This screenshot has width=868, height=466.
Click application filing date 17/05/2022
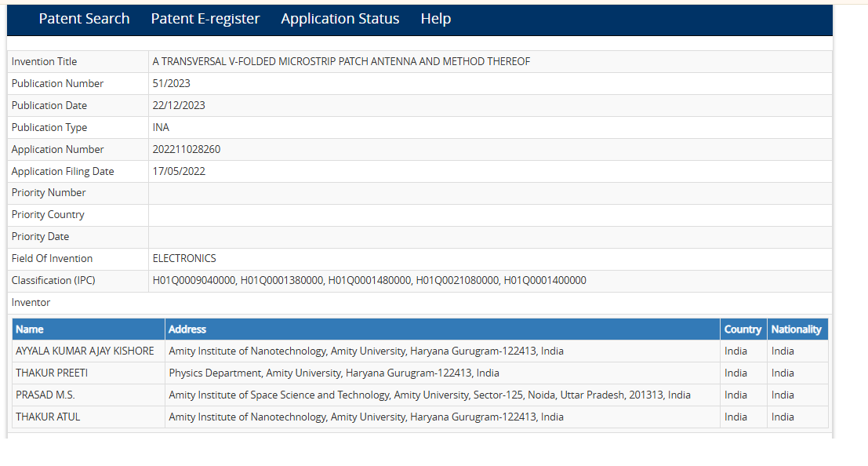tap(179, 171)
